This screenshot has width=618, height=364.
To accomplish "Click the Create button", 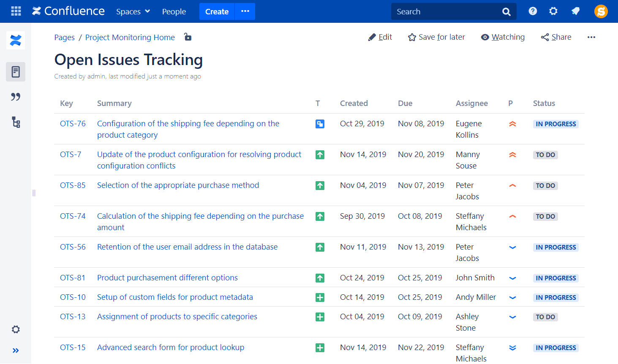I will point(217,11).
